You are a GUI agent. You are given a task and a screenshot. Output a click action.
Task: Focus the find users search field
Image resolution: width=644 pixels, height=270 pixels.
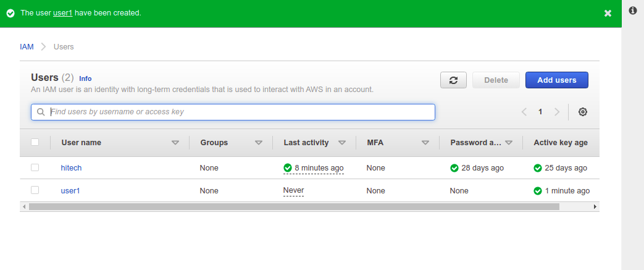point(233,112)
